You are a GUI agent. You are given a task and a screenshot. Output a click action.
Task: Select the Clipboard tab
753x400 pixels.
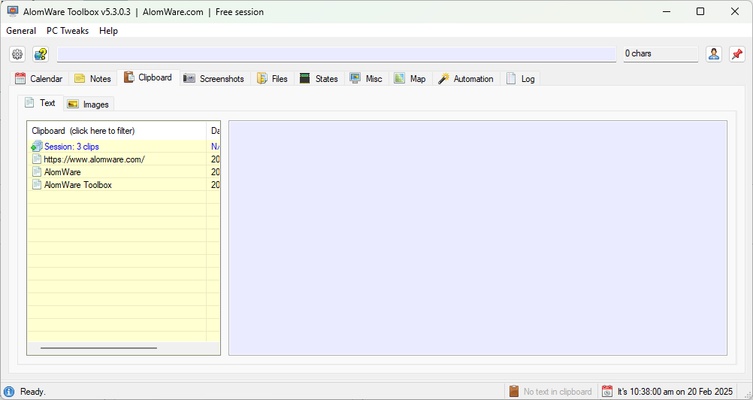coord(148,77)
